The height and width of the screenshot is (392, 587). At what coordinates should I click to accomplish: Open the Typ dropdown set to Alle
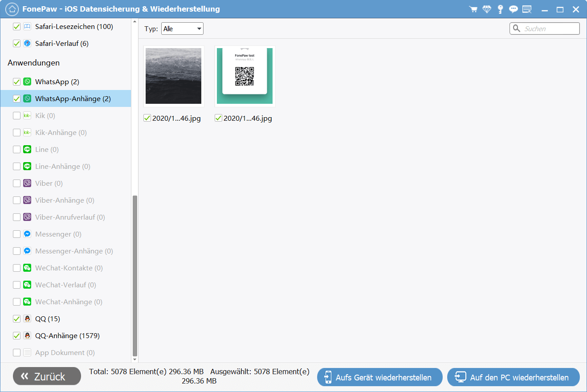coord(182,29)
